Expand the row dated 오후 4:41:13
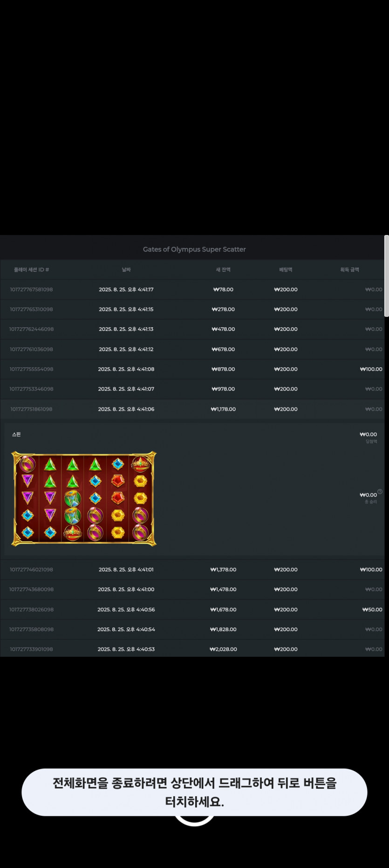 (192, 329)
